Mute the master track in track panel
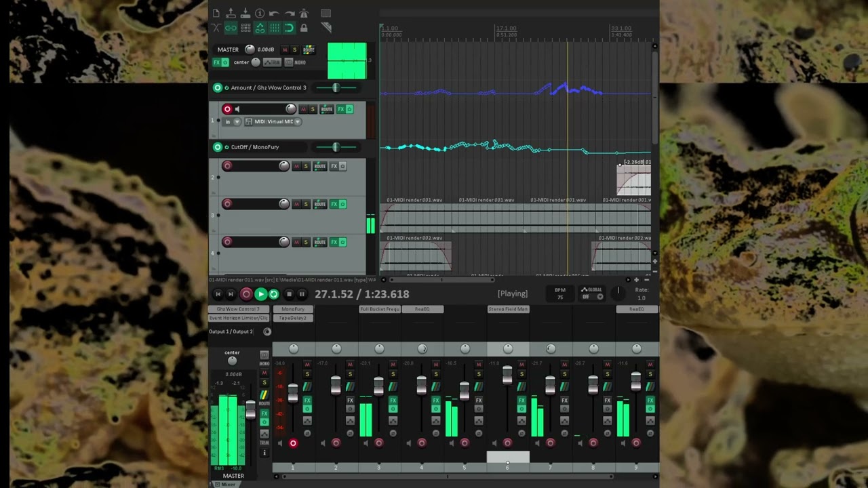The width and height of the screenshot is (868, 488). 285,49
